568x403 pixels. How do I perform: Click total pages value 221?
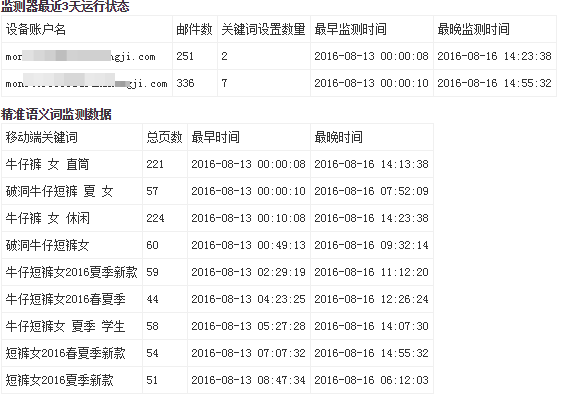[155, 164]
